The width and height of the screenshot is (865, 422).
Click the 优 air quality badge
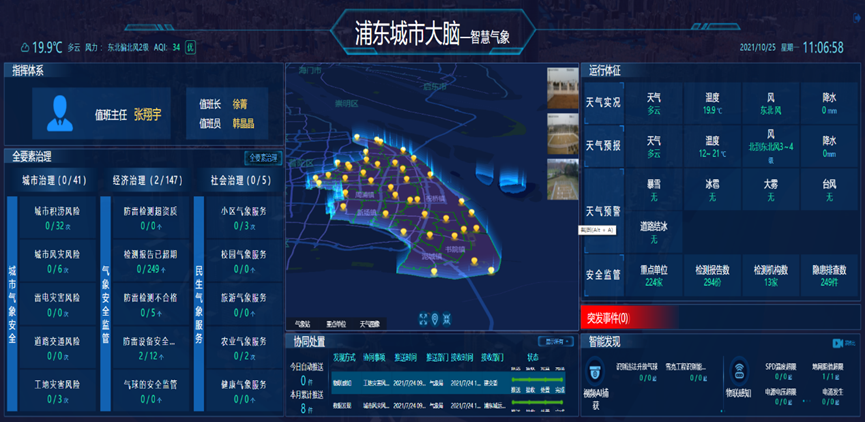190,47
